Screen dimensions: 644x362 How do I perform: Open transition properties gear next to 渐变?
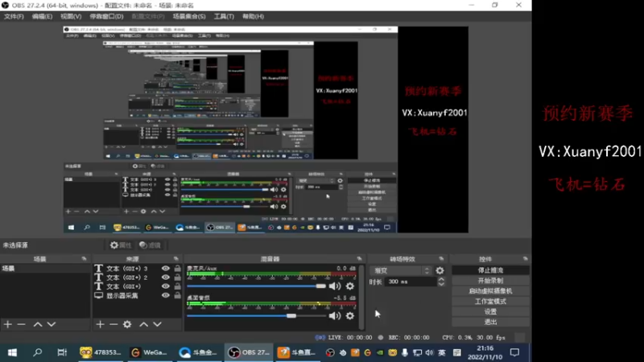point(440,270)
